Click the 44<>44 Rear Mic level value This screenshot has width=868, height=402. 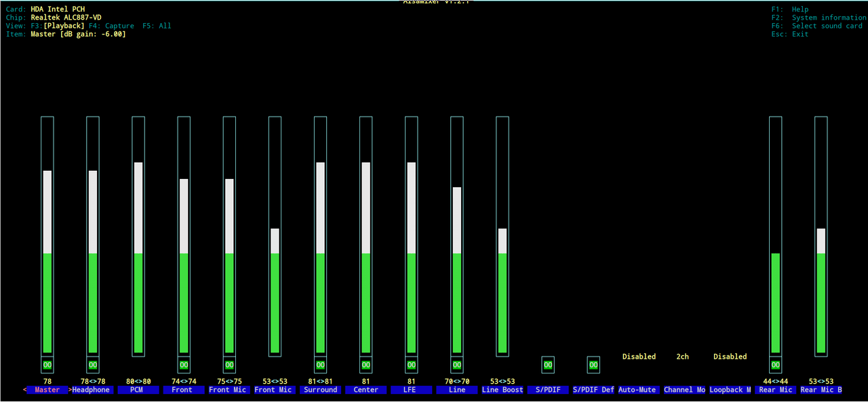click(x=775, y=382)
